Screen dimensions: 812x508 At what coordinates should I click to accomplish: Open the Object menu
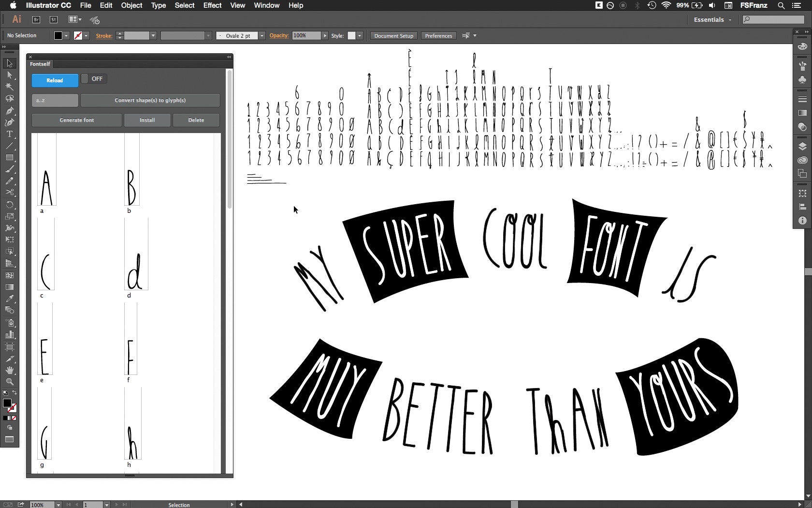pyautogui.click(x=131, y=5)
